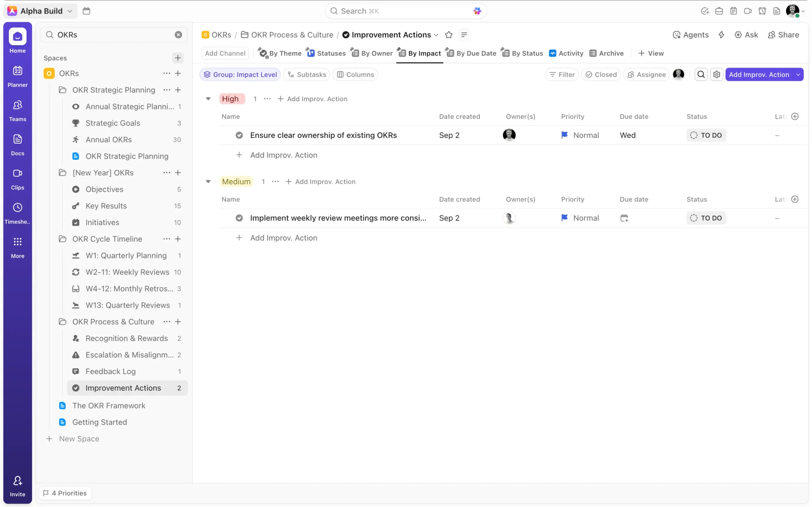Clear the OKRs sidebar search

pyautogui.click(x=178, y=35)
